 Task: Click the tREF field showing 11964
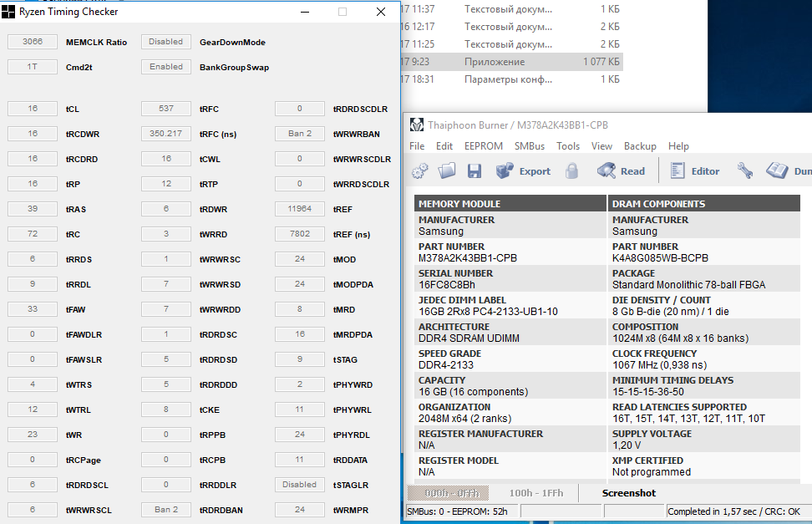click(x=300, y=209)
